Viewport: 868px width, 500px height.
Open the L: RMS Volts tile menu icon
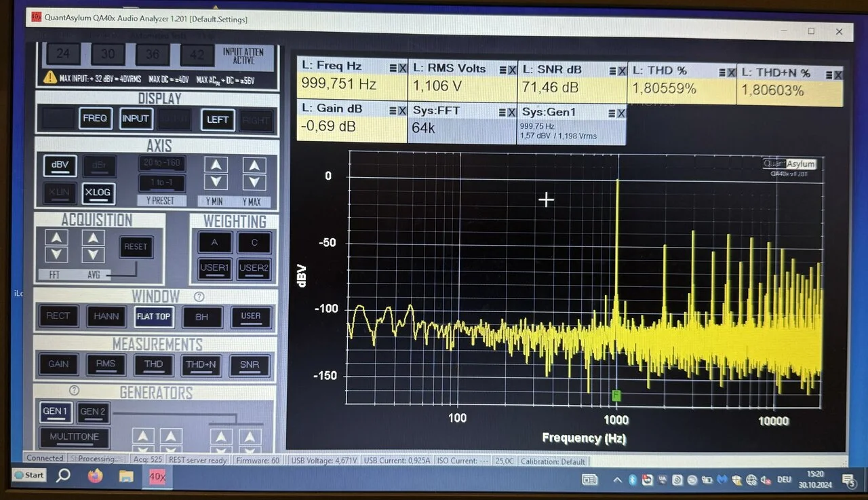(502, 69)
